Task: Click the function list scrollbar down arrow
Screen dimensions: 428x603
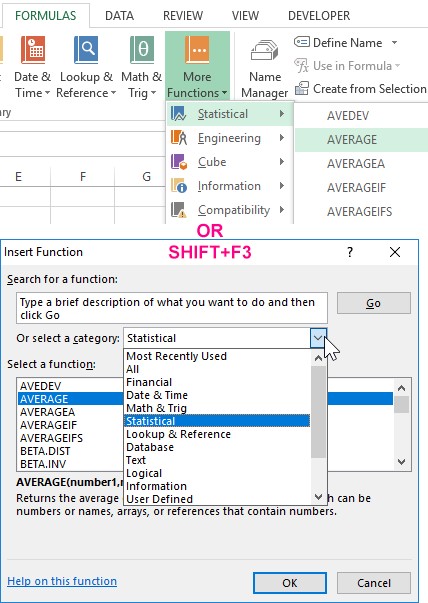Action: pos(401,462)
